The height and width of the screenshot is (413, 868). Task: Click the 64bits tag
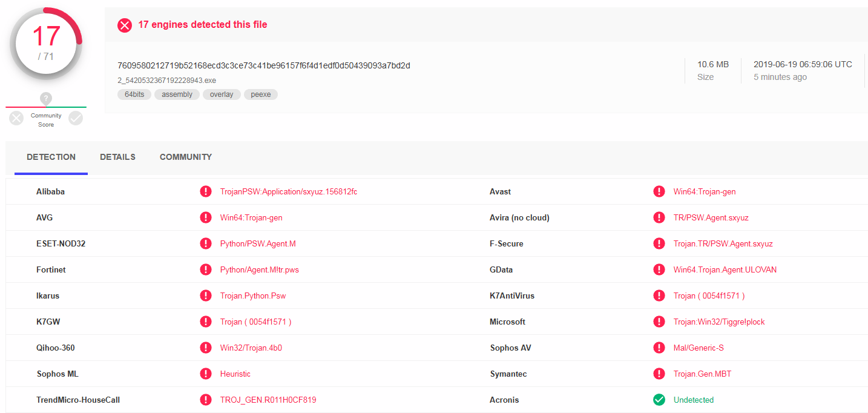[x=134, y=94]
